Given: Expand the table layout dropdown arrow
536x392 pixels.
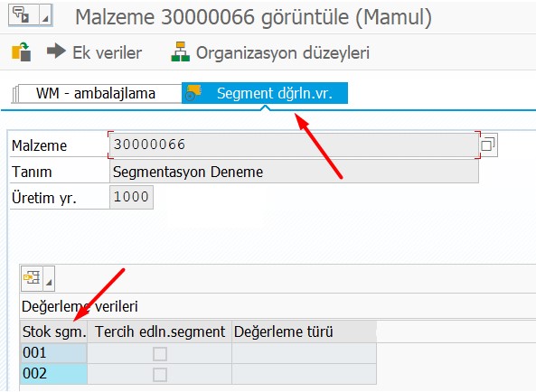Looking at the screenshot, I should 49,278.
